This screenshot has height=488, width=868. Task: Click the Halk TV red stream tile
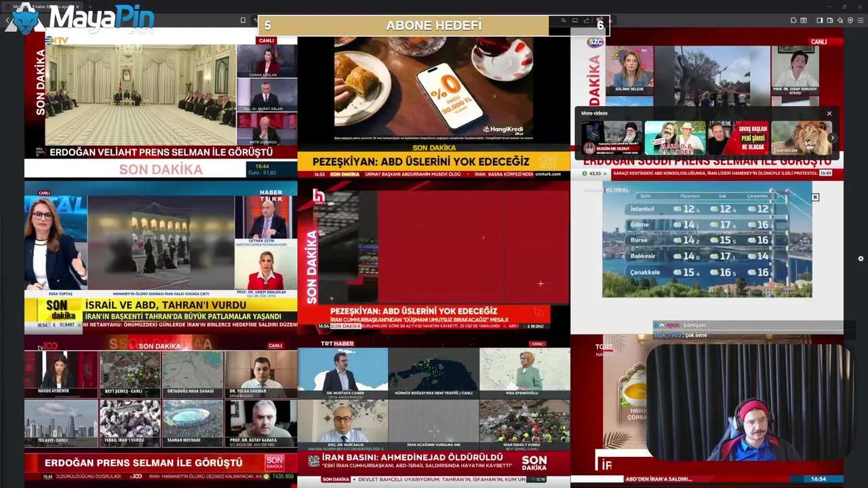[x=434, y=256]
